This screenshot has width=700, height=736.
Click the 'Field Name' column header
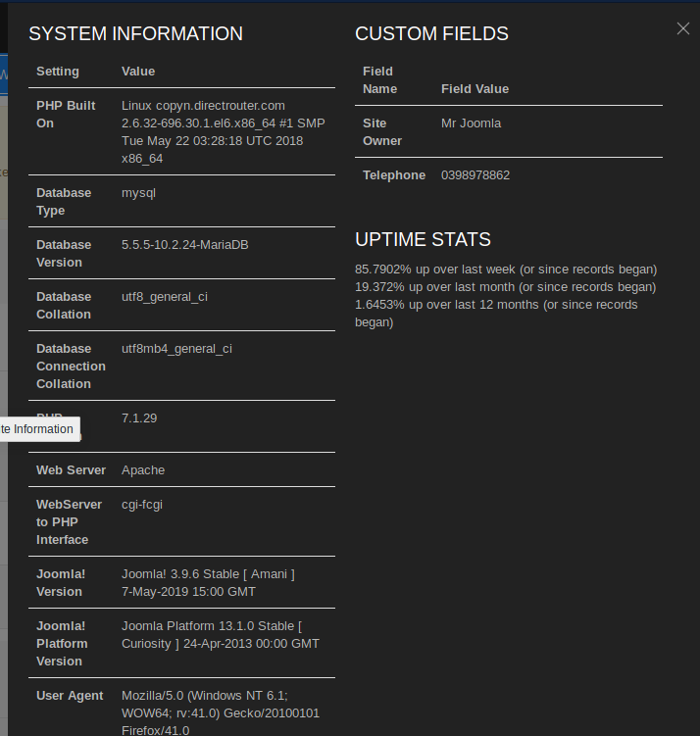[x=379, y=79]
